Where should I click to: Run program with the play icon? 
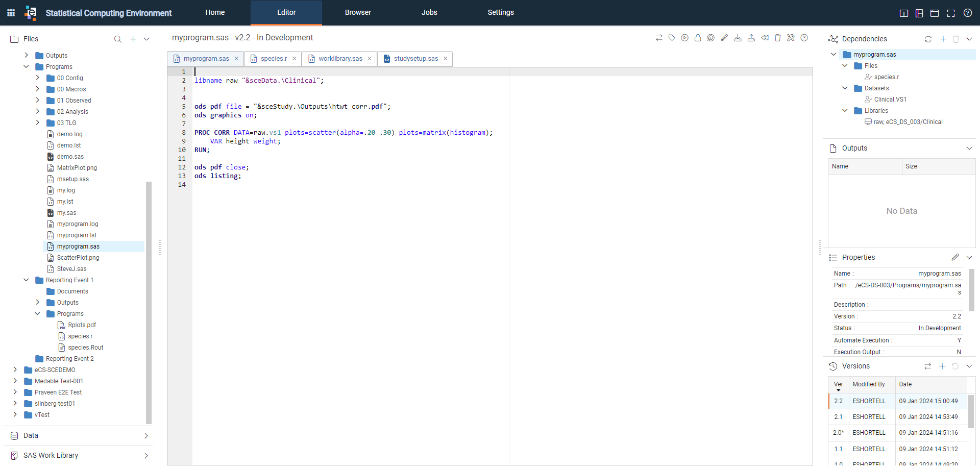[x=684, y=38]
